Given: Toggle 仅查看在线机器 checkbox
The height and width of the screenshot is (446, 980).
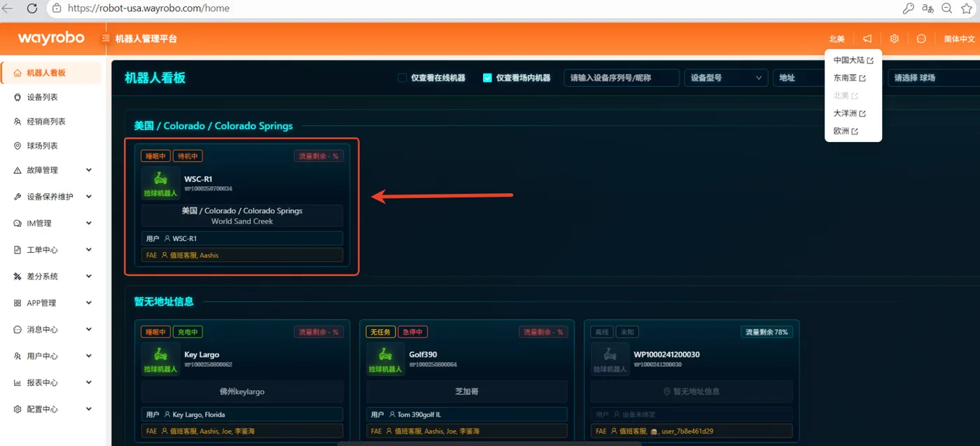Looking at the screenshot, I should (402, 78).
